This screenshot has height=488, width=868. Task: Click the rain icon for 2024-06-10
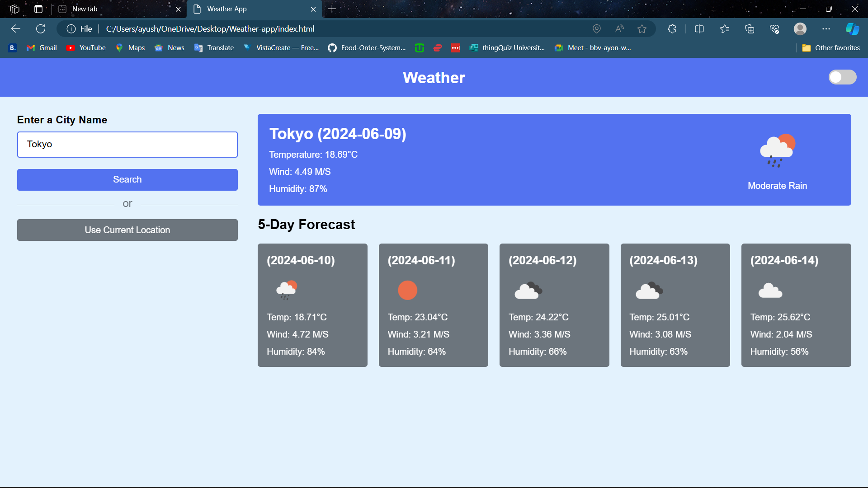pyautogui.click(x=287, y=290)
